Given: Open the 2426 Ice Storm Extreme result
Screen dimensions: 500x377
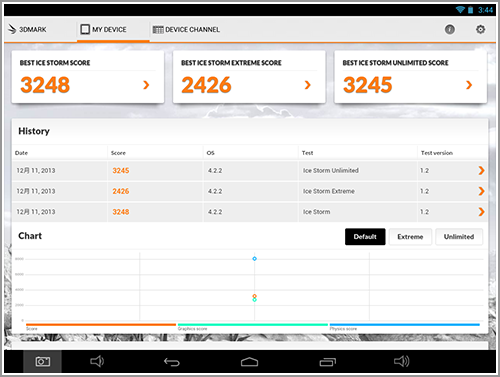Looking at the screenshot, I should (x=250, y=191).
